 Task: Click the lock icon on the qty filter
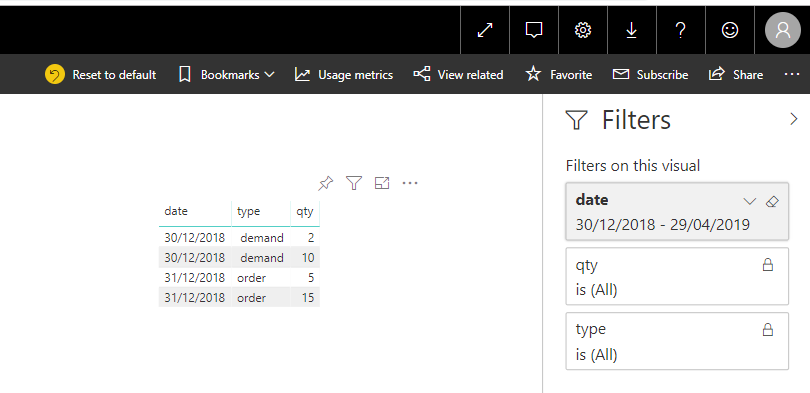(768, 265)
